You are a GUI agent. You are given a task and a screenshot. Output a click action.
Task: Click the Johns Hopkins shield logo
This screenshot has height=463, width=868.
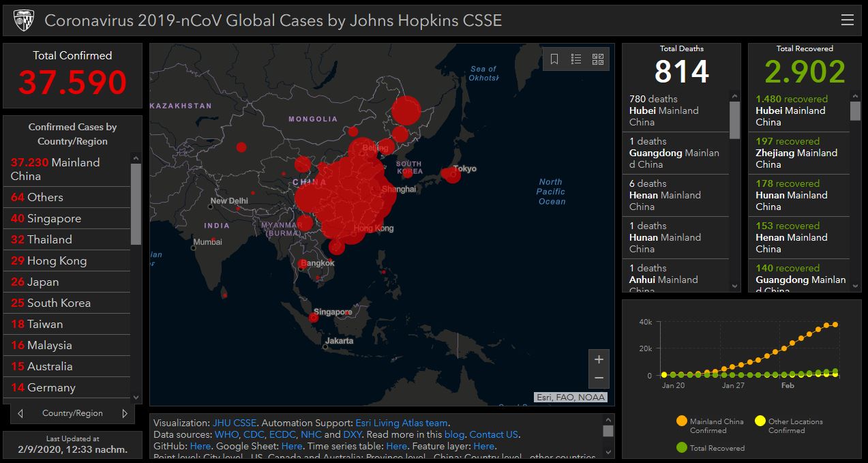click(23, 20)
